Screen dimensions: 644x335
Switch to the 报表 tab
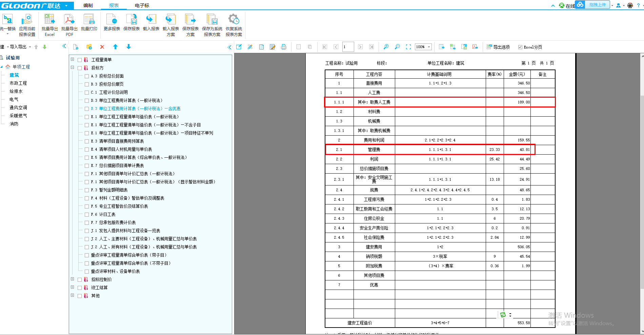114,5
